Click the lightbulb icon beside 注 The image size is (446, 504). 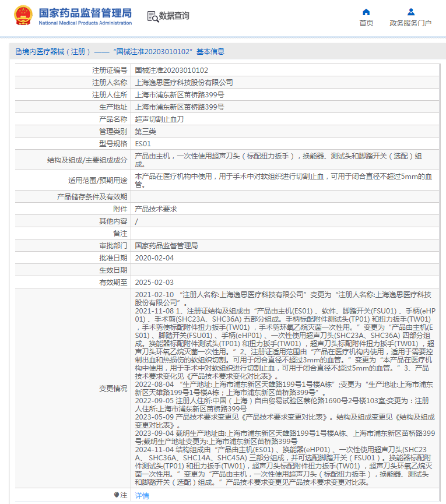click(x=117, y=495)
